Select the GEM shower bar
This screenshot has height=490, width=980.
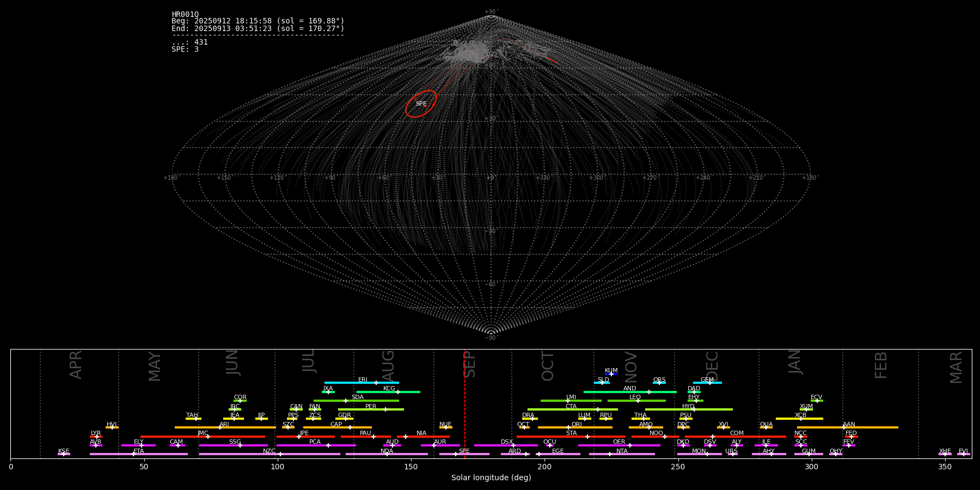[x=707, y=383]
